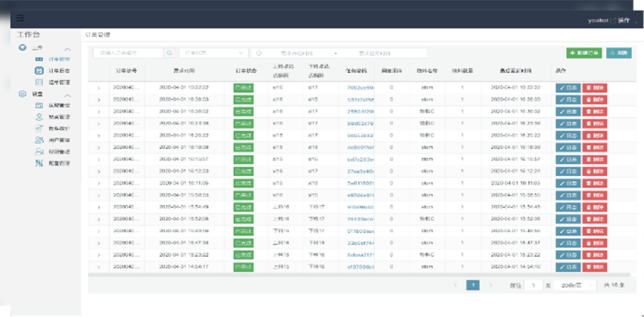The width and height of the screenshot is (644, 317).
Task: Toggle the hamburger sidebar menu icon
Action: pyautogui.click(x=20, y=18)
